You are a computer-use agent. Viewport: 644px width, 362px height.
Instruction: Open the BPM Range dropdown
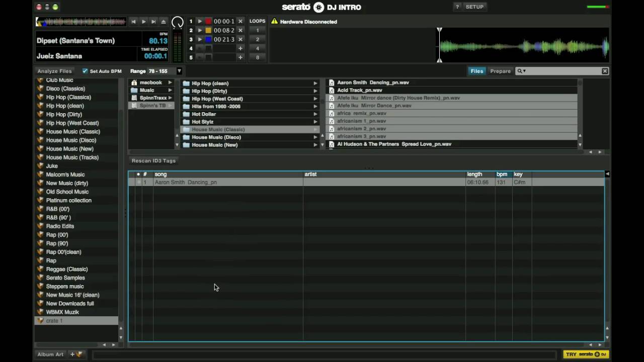[x=179, y=71]
